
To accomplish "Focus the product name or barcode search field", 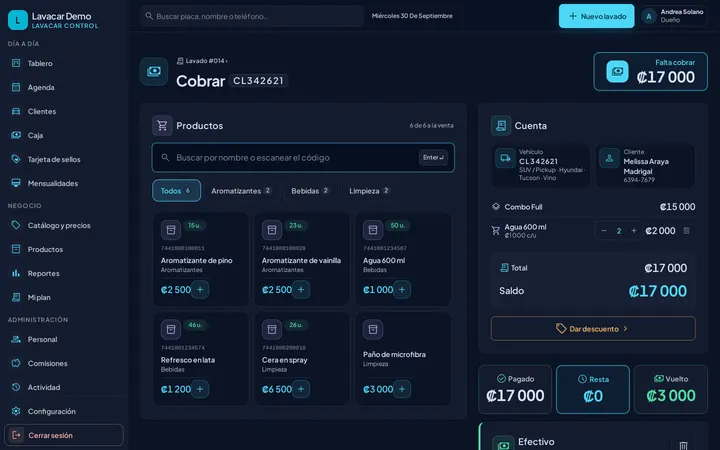I will coord(303,158).
